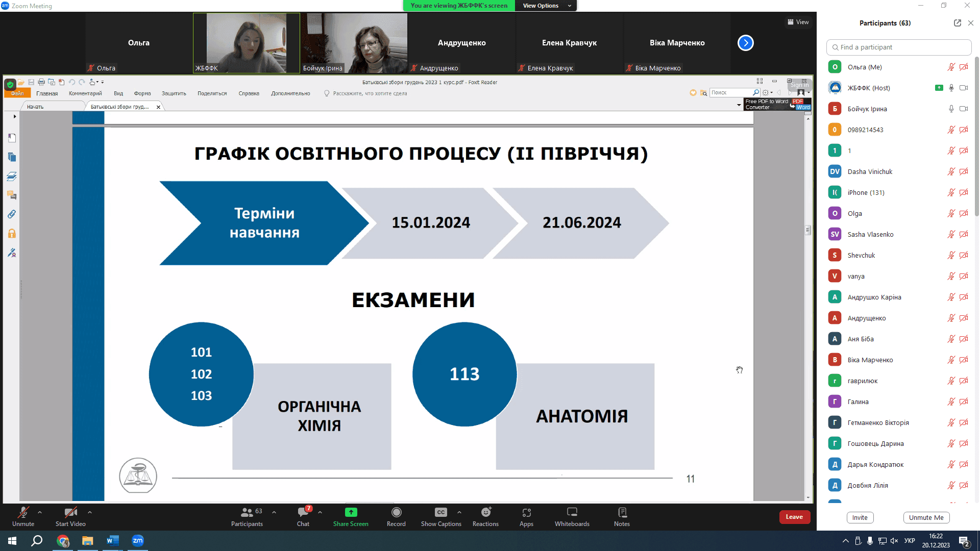
Task: Open the Поделиться ribbon tab
Action: pyautogui.click(x=212, y=93)
